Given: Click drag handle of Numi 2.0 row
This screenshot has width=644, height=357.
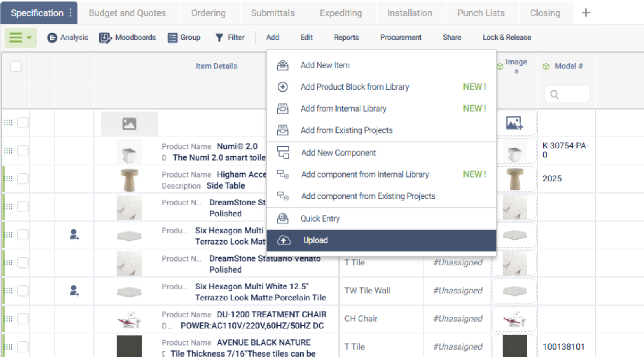Looking at the screenshot, I should coord(8,151).
